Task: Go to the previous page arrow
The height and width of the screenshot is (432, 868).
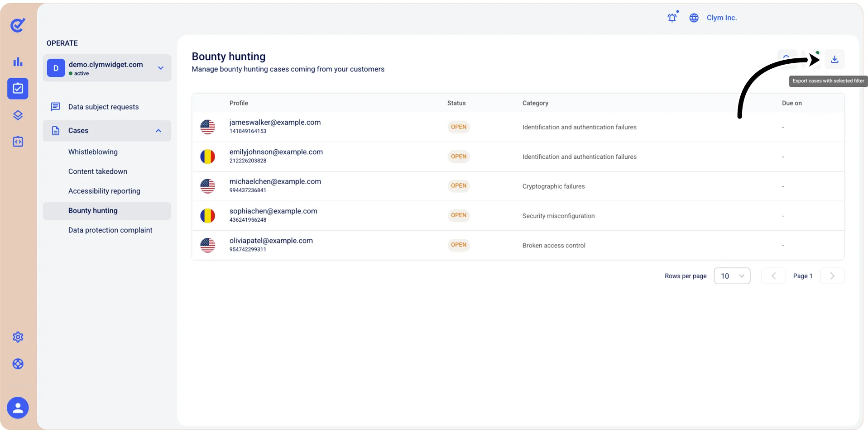Action: tap(773, 276)
